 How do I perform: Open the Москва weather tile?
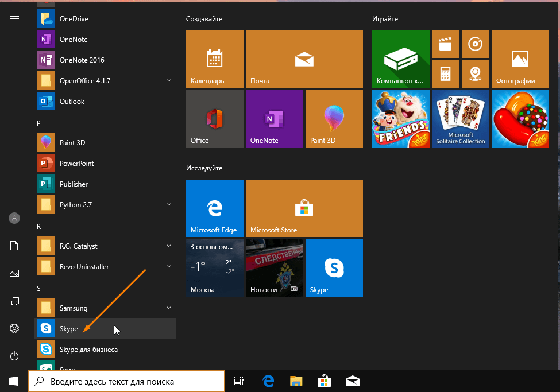215,268
